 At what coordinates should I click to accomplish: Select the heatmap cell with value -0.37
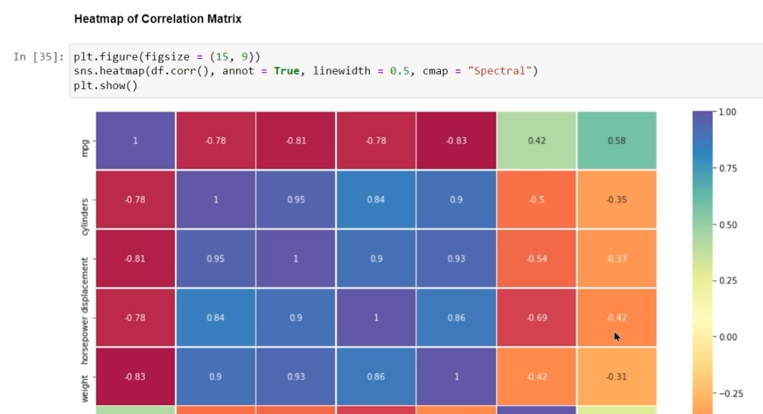pyautogui.click(x=616, y=259)
